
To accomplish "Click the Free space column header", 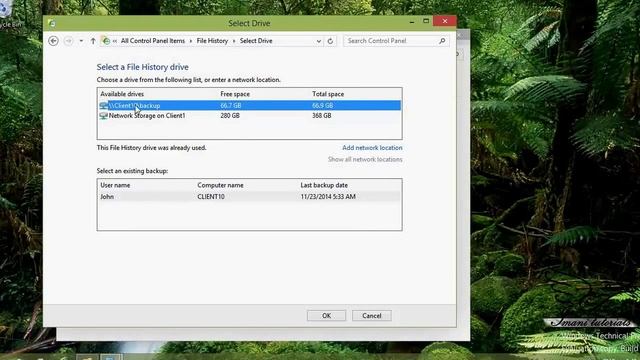I will (x=235, y=94).
